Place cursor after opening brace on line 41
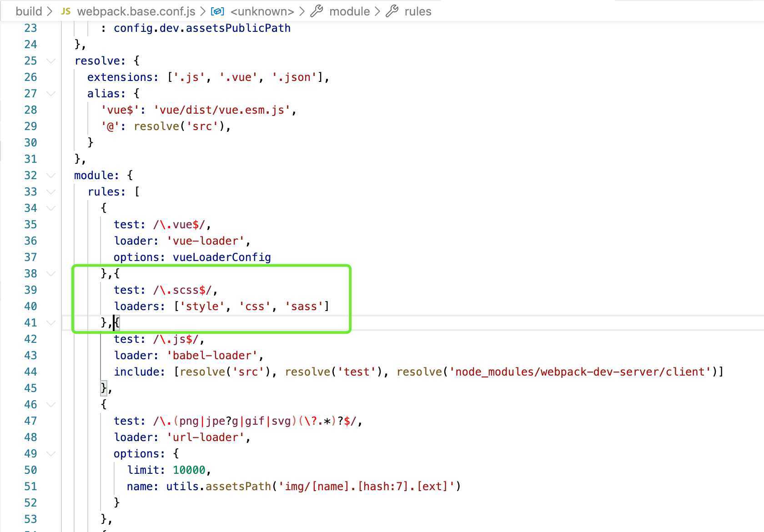This screenshot has height=532, width=764. tap(120, 323)
